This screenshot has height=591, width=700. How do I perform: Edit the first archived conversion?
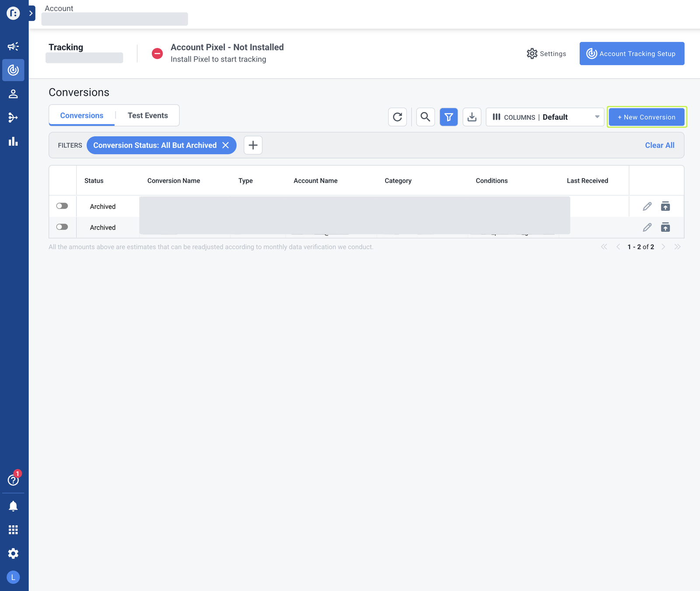tap(647, 206)
